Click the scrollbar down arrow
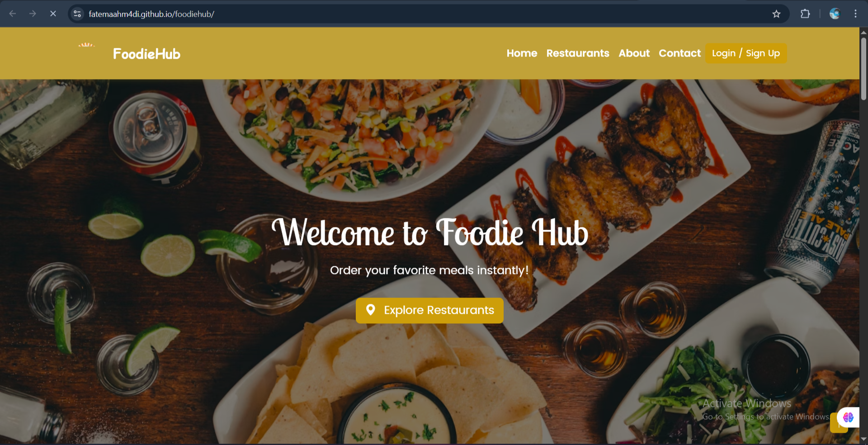 coord(863,439)
